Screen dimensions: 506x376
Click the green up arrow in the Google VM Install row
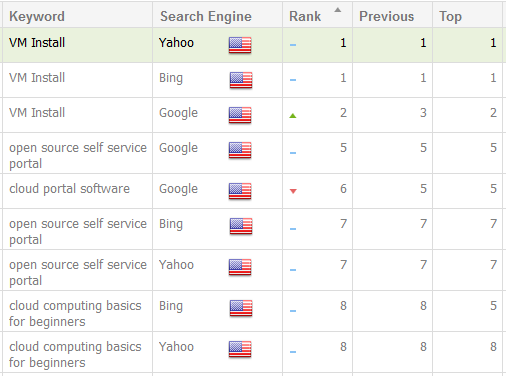(293, 116)
